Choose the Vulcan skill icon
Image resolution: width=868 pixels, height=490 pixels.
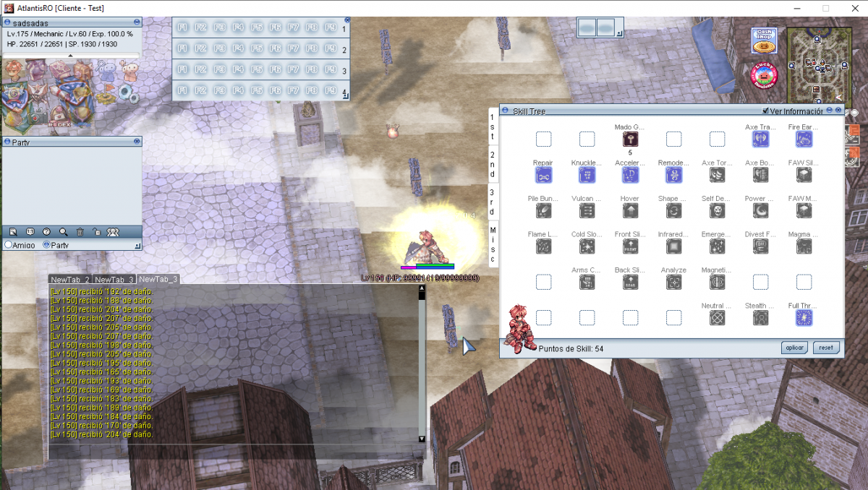587,210
